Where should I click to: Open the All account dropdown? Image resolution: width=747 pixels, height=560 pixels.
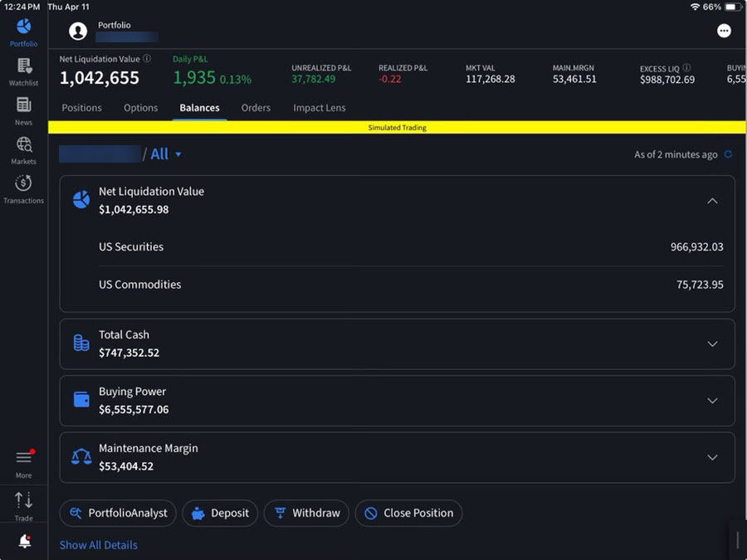[x=166, y=154]
